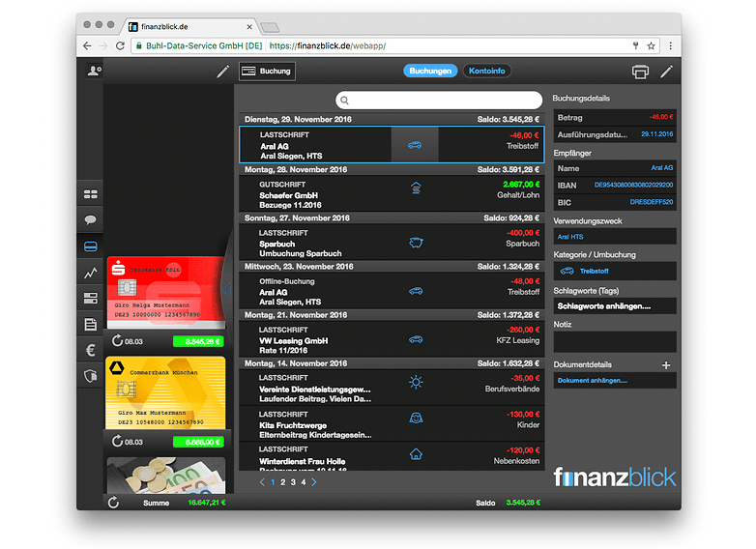The height and width of the screenshot is (549, 756).
Task: Go to next bookings page arrow
Action: (314, 482)
